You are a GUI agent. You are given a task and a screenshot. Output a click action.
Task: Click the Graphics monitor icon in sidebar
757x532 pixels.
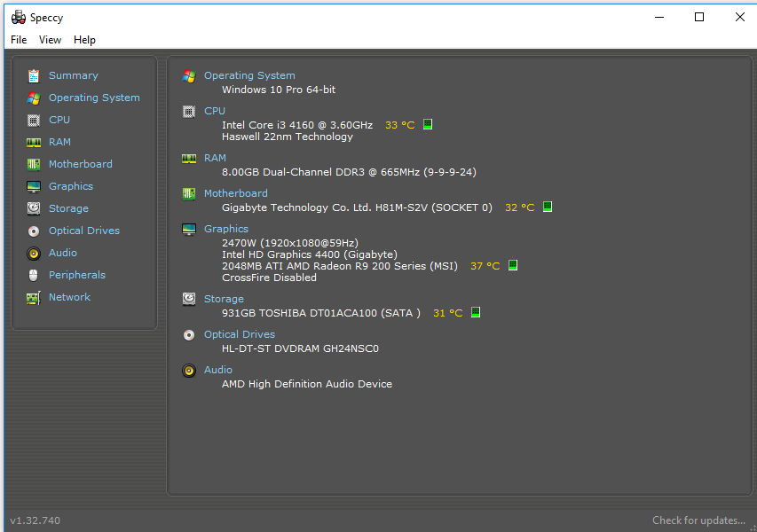tap(34, 187)
